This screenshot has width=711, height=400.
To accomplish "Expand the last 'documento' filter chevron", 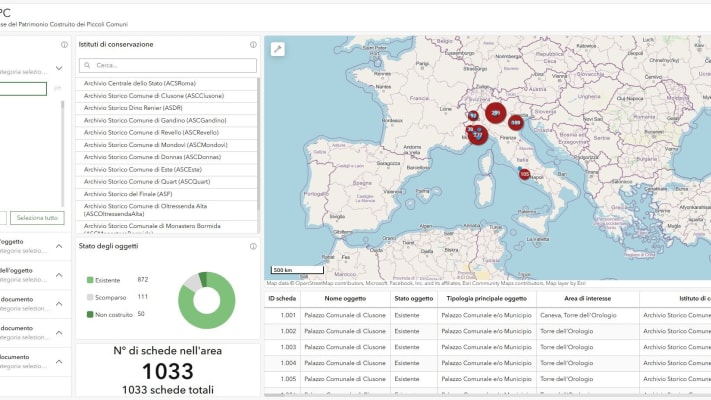I will (x=59, y=361).
